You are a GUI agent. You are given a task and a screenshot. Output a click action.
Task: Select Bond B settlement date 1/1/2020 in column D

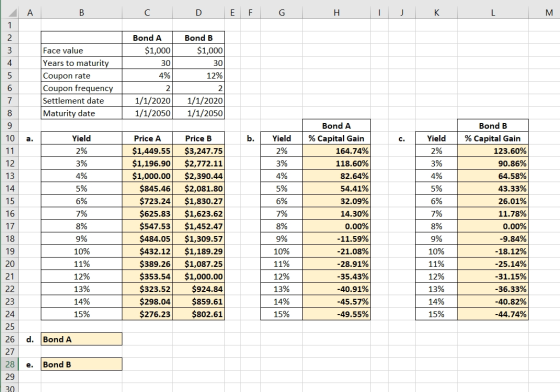click(199, 101)
